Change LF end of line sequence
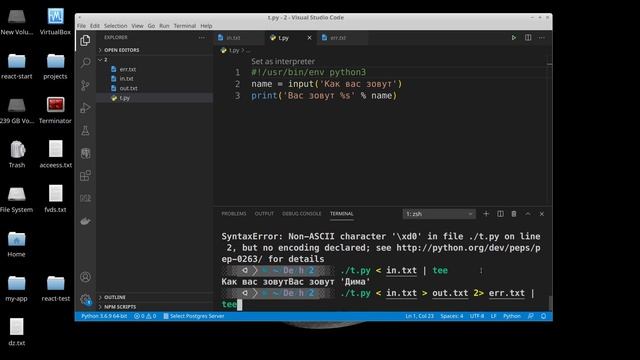 click(x=493, y=316)
